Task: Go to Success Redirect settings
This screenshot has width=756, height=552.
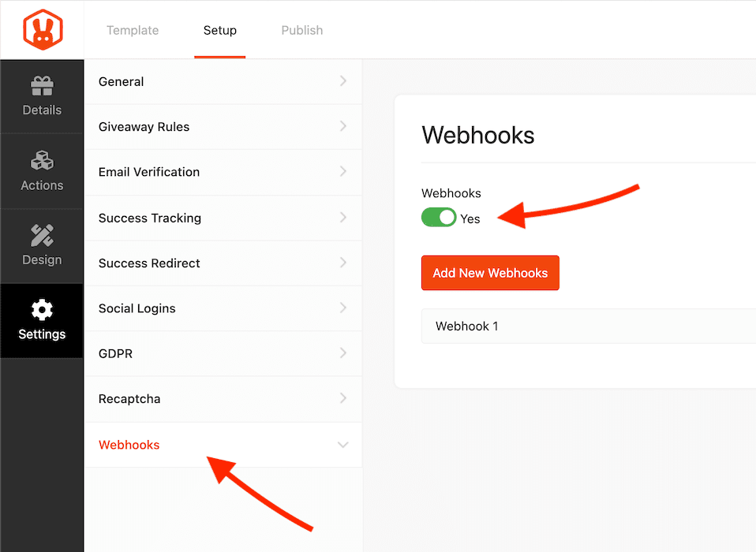Action: point(223,263)
